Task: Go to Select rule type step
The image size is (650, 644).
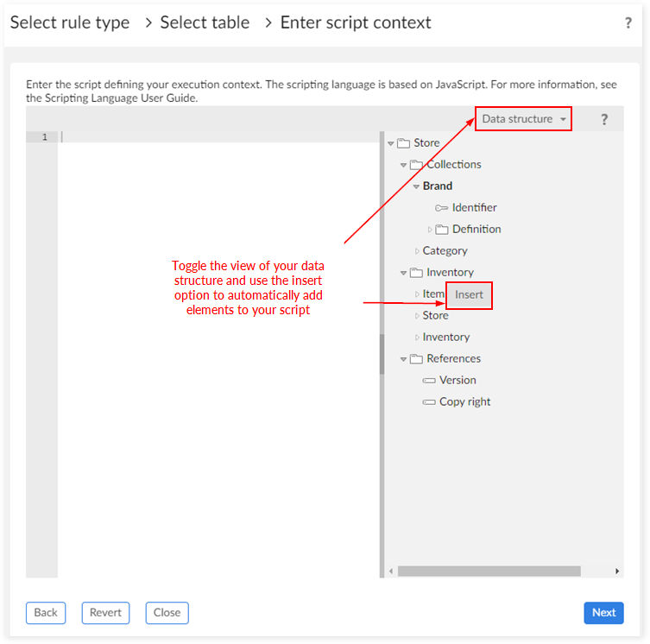Action: click(70, 22)
